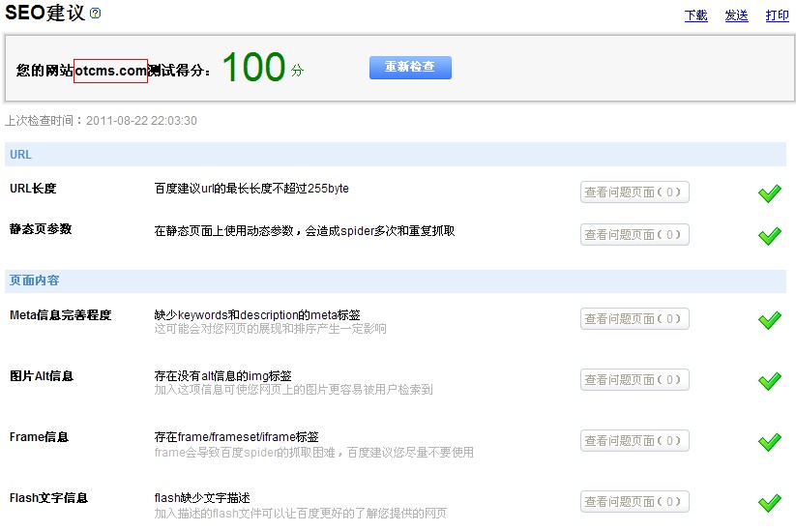
Task: Click the Frame信息 label
Action: (39, 437)
